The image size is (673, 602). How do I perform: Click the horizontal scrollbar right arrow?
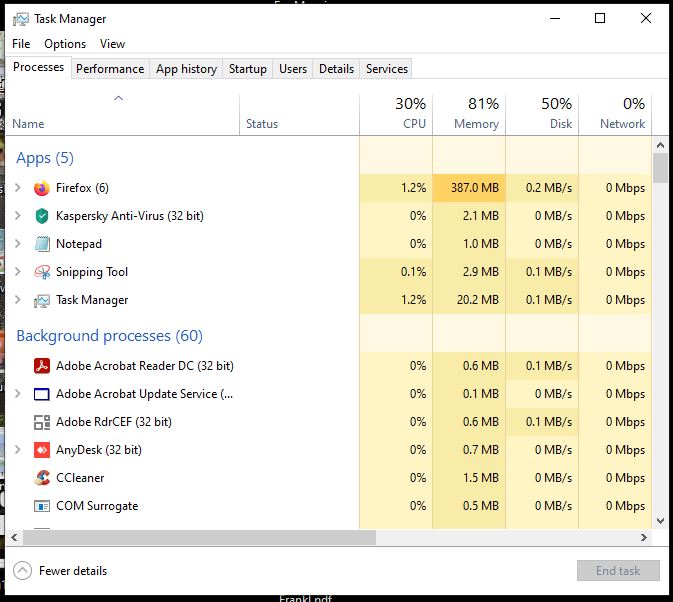coord(644,537)
